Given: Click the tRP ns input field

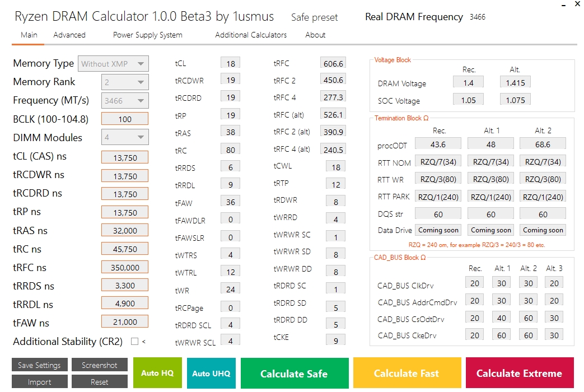Looking at the screenshot, I should [x=125, y=212].
